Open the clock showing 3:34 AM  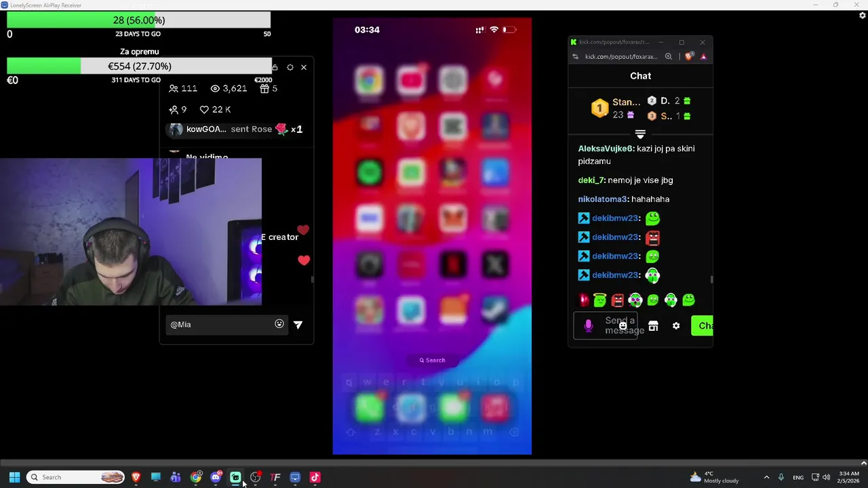[848, 477]
